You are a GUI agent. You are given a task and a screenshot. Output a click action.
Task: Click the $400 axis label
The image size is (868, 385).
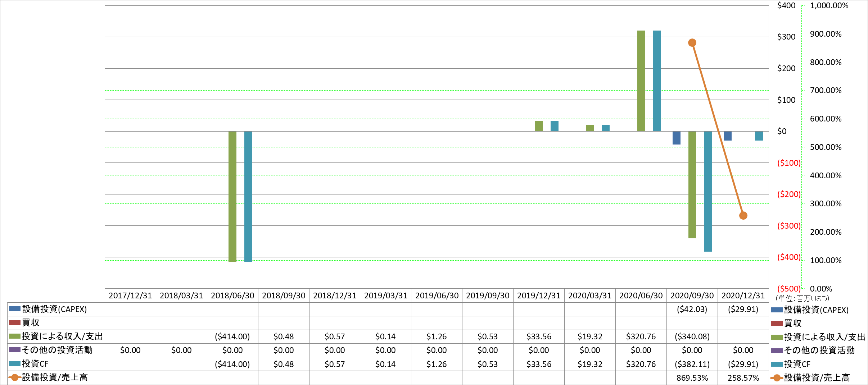786,5
